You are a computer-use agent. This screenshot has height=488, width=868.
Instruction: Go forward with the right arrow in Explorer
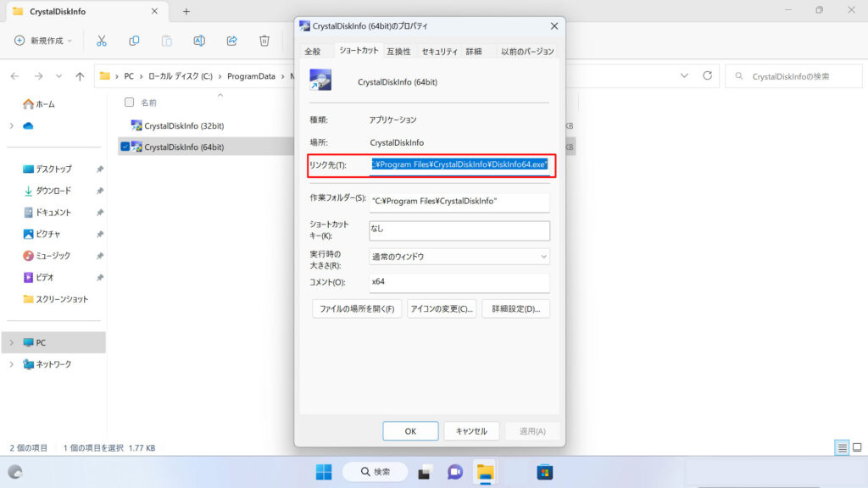tap(38, 76)
